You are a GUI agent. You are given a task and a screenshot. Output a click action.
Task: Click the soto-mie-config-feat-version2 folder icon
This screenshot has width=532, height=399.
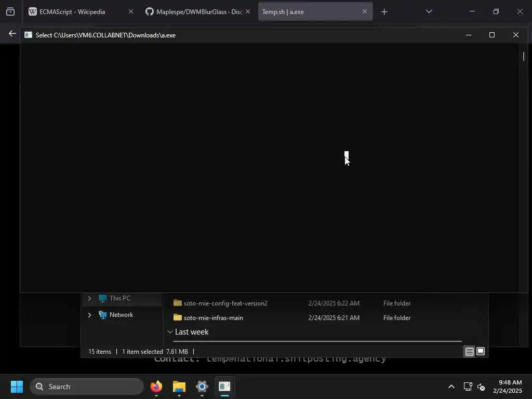(x=178, y=303)
